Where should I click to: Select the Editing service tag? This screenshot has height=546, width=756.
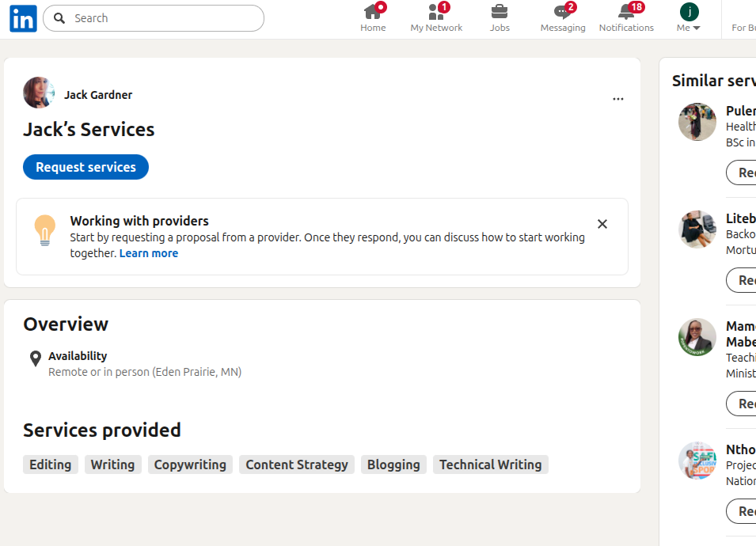(50, 464)
